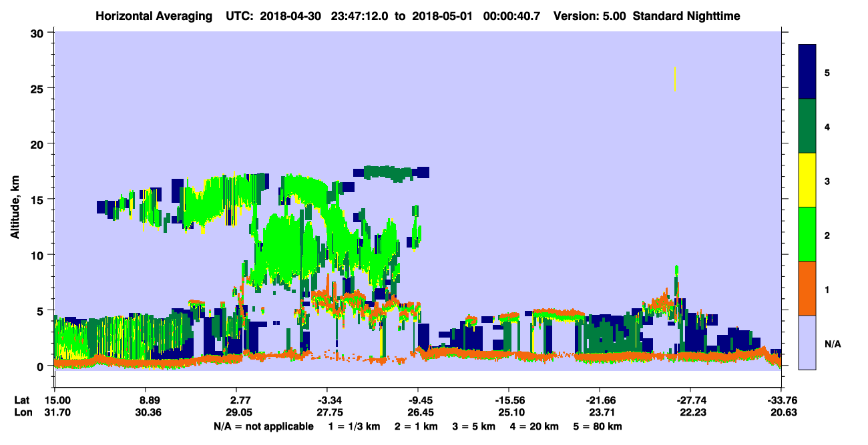This screenshot has width=868, height=445.
Task: Click the 'Version: 5.00' text
Action: click(590, 16)
